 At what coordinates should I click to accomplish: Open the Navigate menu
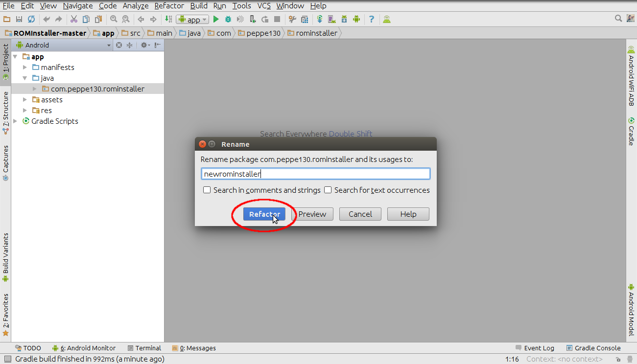click(78, 6)
